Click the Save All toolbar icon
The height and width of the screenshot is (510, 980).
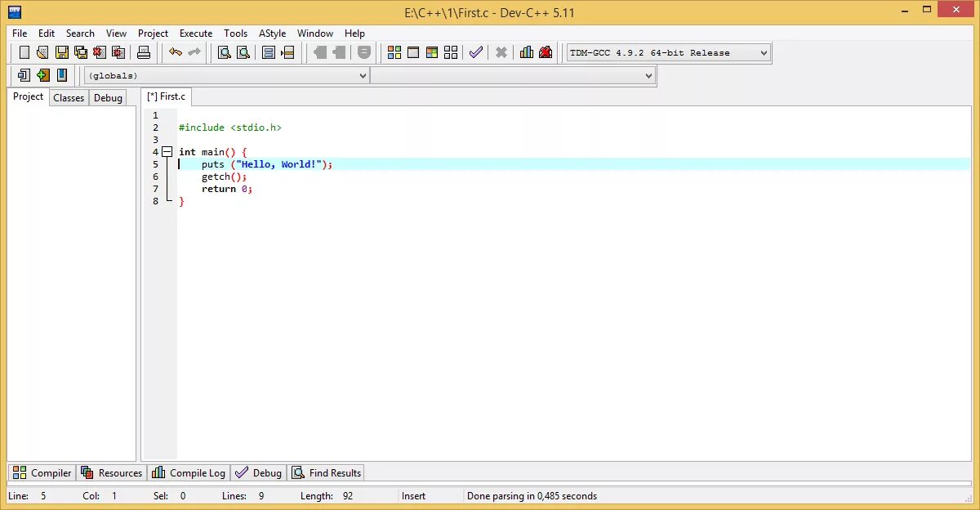click(x=80, y=52)
